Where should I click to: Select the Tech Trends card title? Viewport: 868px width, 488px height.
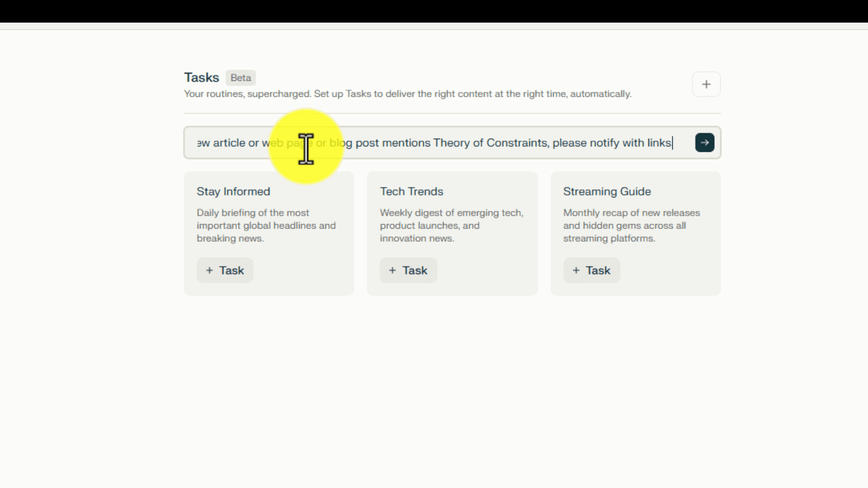411,192
